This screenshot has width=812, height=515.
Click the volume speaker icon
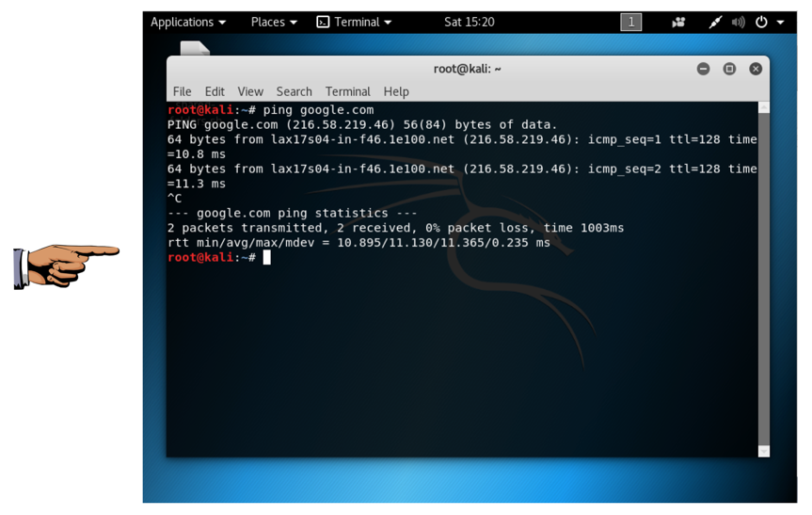(738, 23)
